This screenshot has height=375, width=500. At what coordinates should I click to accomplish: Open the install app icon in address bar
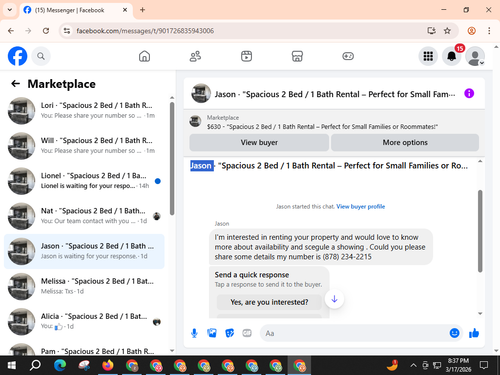(431, 31)
